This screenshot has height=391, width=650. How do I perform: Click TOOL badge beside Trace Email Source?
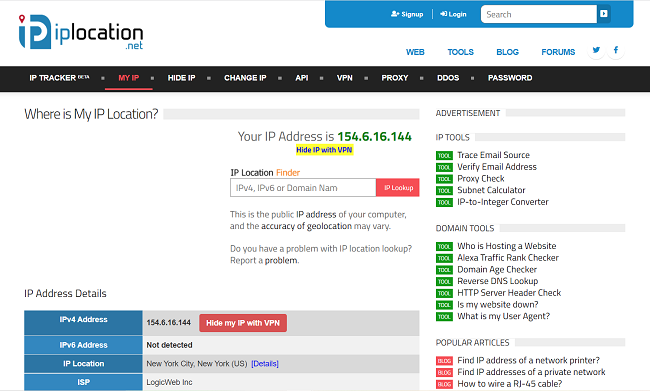point(444,155)
